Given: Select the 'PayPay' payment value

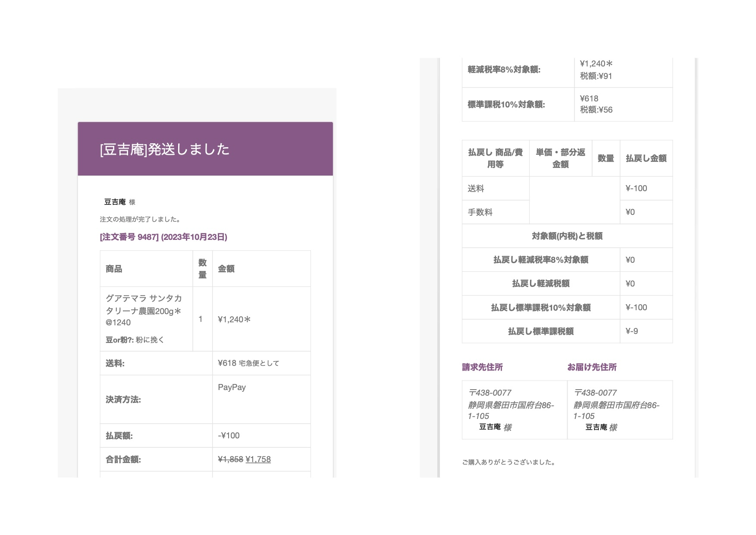Looking at the screenshot, I should 232,387.
